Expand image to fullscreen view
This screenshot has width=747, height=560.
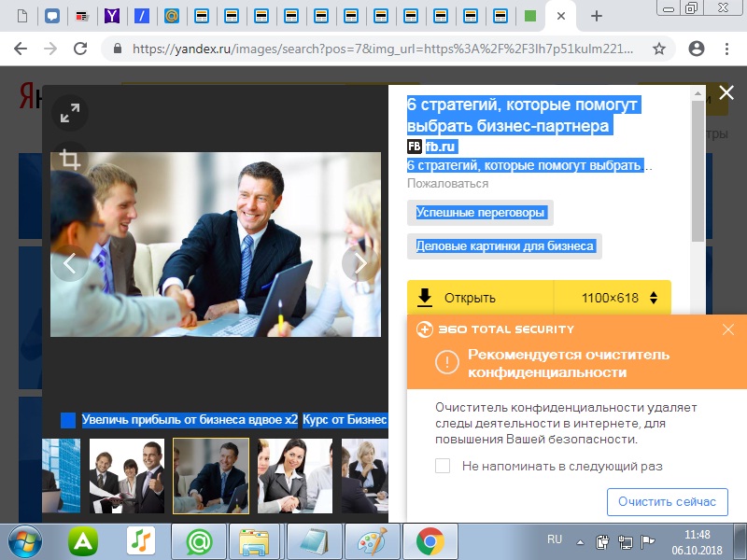pyautogui.click(x=70, y=113)
